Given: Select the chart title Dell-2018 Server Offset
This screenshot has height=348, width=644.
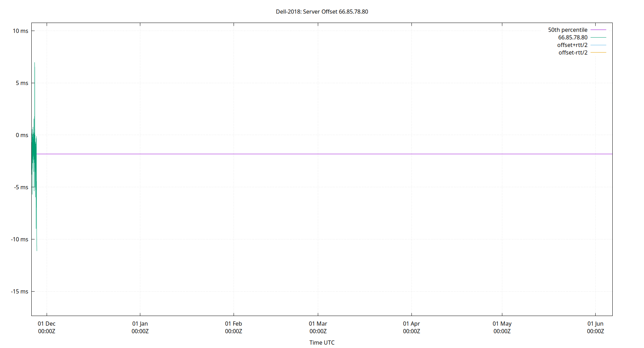Looking at the screenshot, I should pyautogui.click(x=322, y=11).
